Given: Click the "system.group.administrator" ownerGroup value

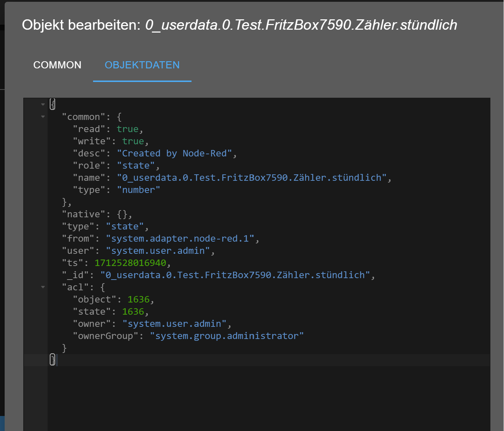Looking at the screenshot, I should point(227,336).
